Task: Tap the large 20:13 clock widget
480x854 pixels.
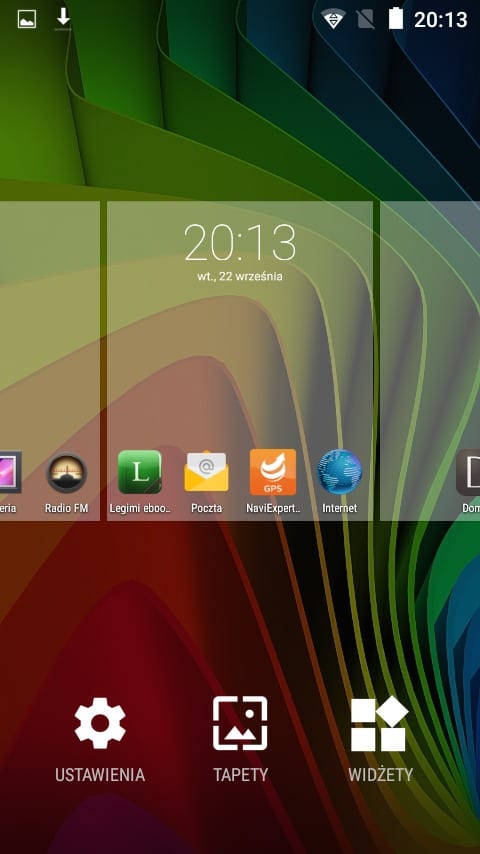Action: click(240, 243)
